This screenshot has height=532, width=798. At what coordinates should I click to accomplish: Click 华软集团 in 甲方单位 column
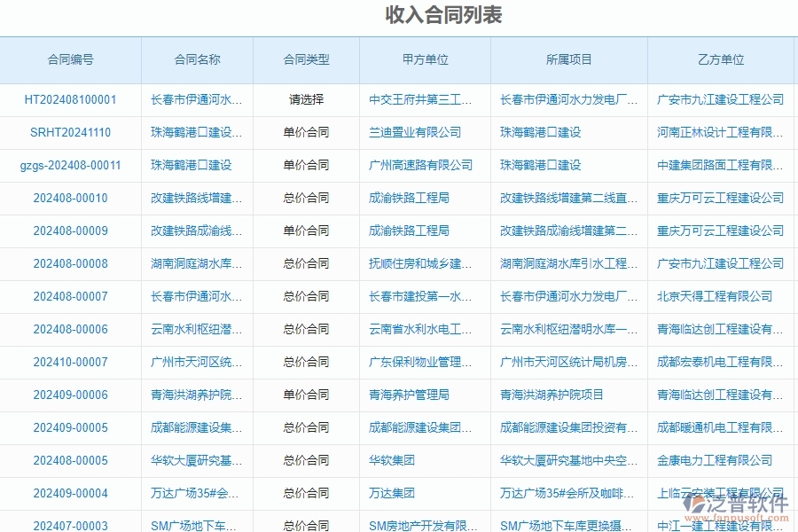coord(393,461)
